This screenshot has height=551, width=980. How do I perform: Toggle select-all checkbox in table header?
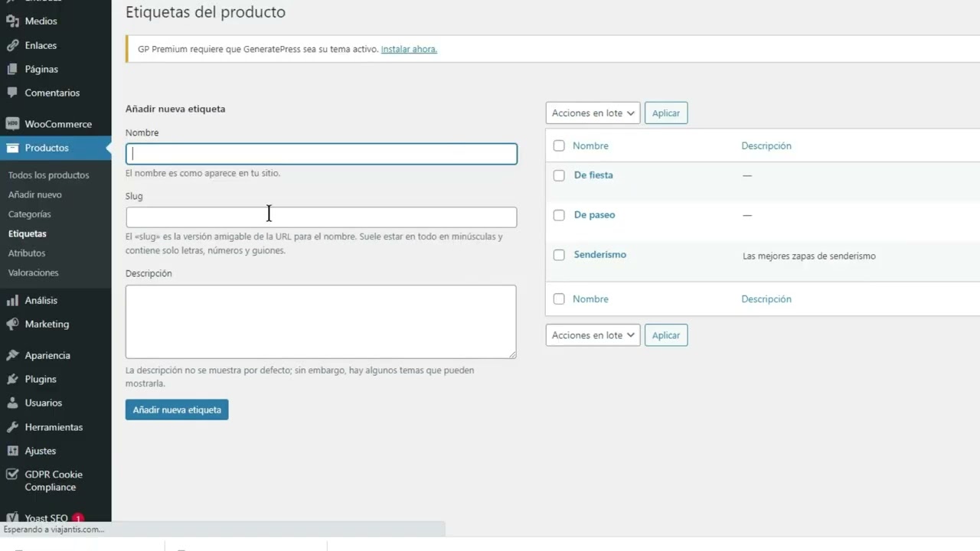(559, 145)
